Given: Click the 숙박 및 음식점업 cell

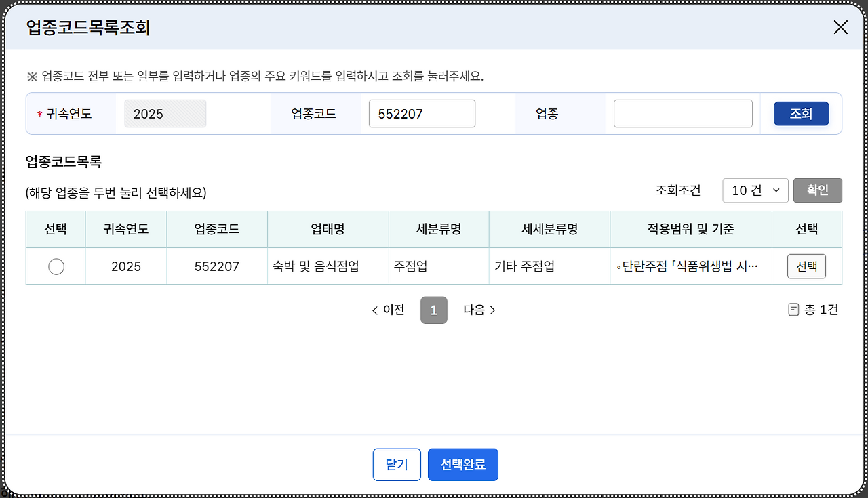Looking at the screenshot, I should click(328, 266).
